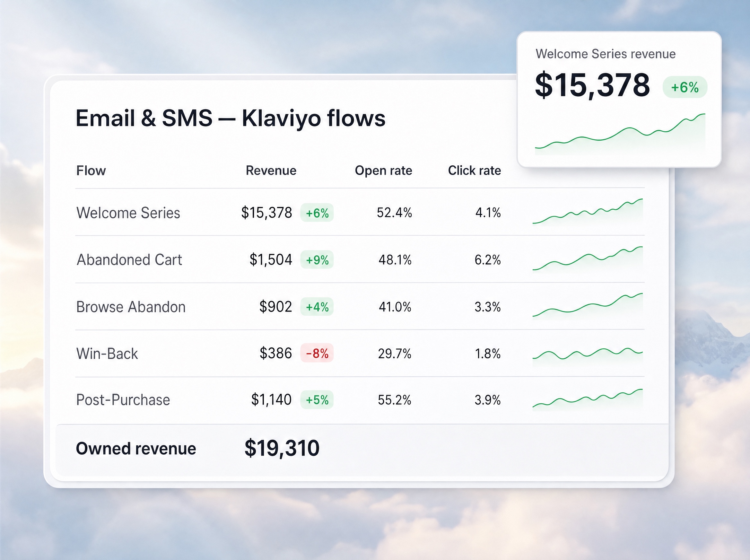Click the $15,378 revenue in the Welcome Series row
750x560 pixels.
point(266,213)
